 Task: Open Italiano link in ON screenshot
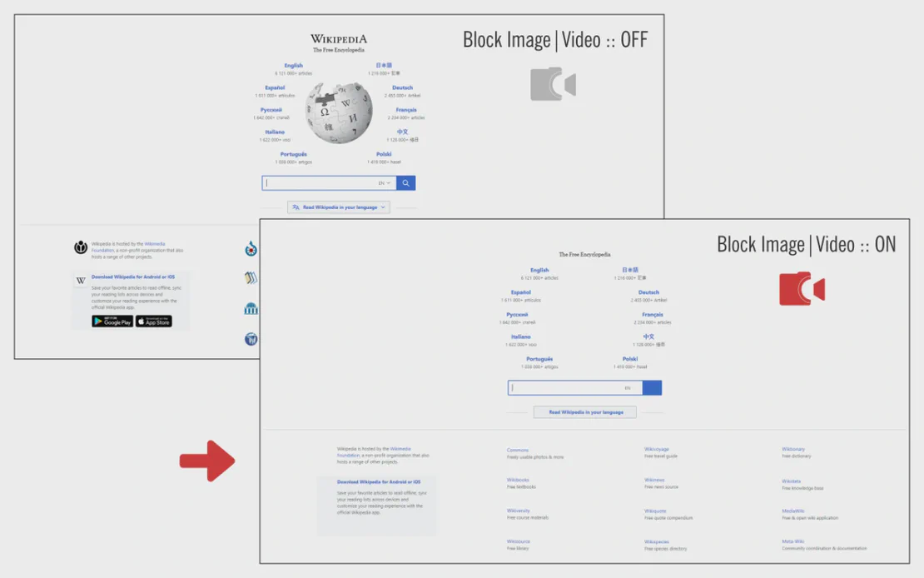[521, 336]
